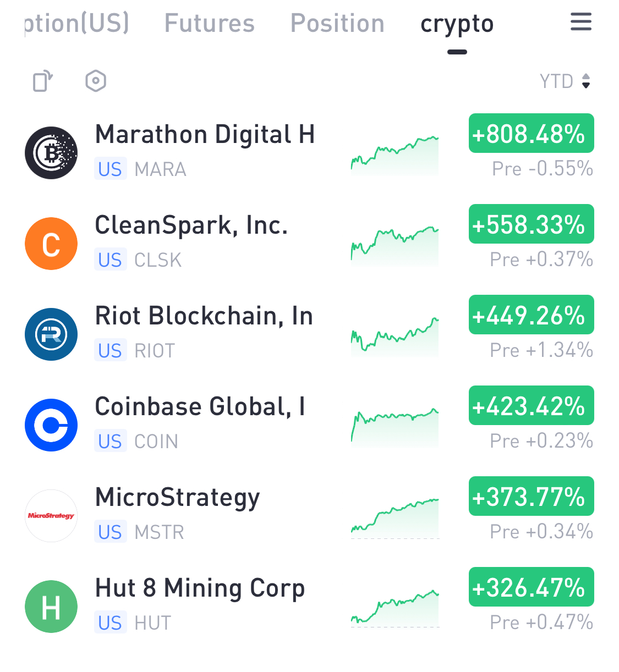The image size is (619, 672).
Task: Open the Riot Blockchain mini chart
Action: [x=395, y=336]
